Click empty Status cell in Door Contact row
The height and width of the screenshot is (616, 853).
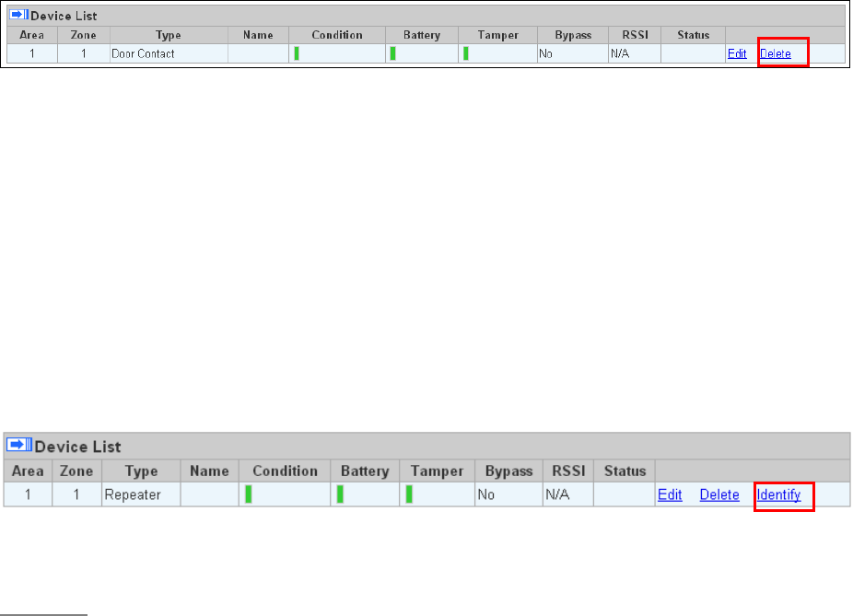693,53
